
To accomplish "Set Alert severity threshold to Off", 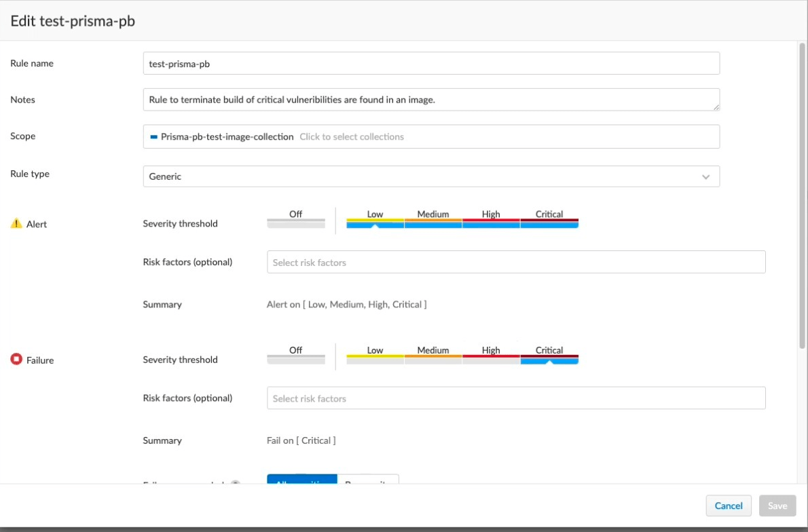I will [295, 220].
